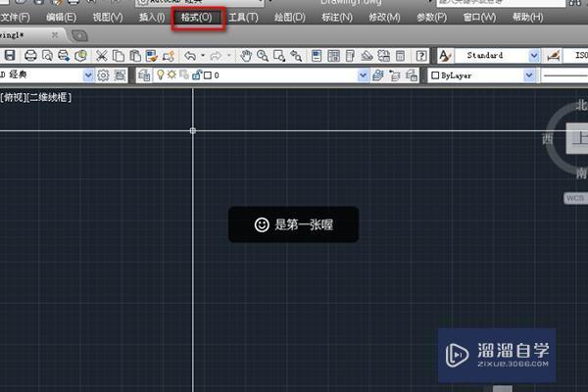Click the My Workspace icon
The height and width of the screenshot is (392, 588).
(x=120, y=75)
